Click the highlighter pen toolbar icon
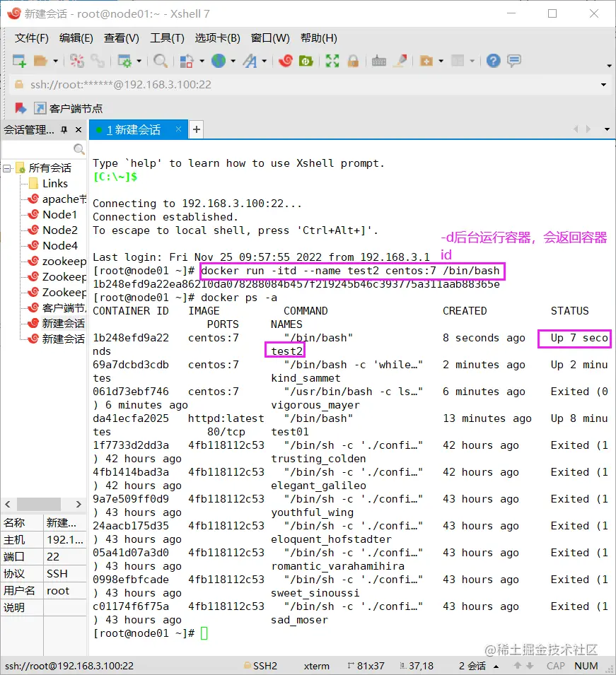Screen dimensions: 616x675 (401, 61)
